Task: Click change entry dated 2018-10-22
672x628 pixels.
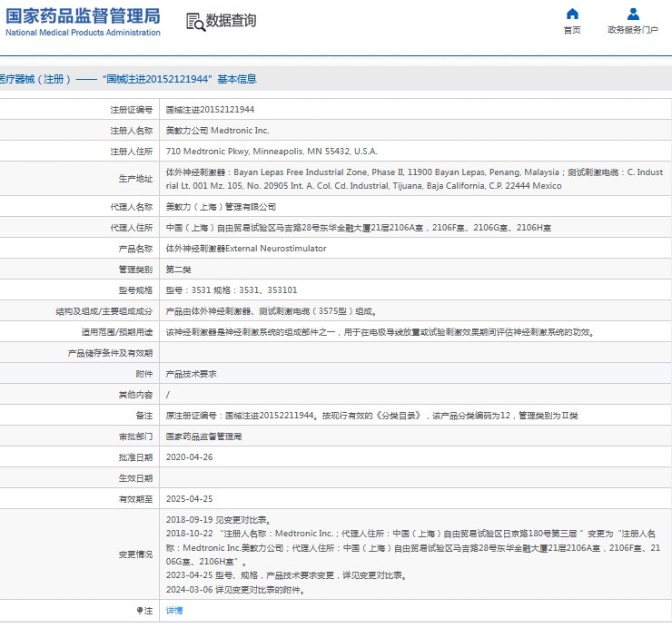Action: point(413,547)
